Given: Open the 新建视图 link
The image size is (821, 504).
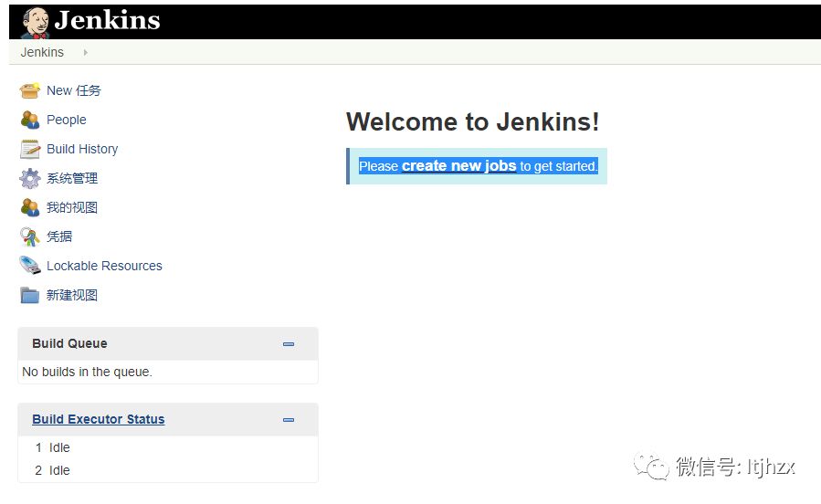Looking at the screenshot, I should point(72,295).
